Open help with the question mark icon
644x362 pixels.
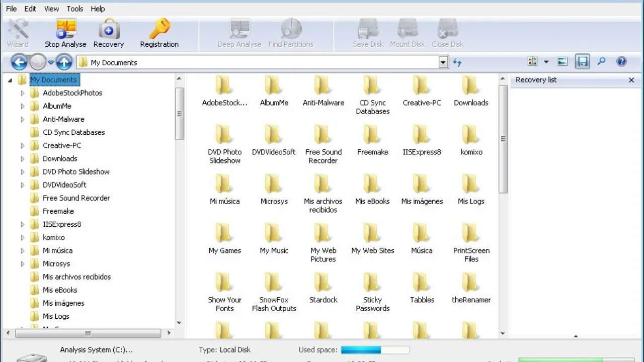point(622,62)
